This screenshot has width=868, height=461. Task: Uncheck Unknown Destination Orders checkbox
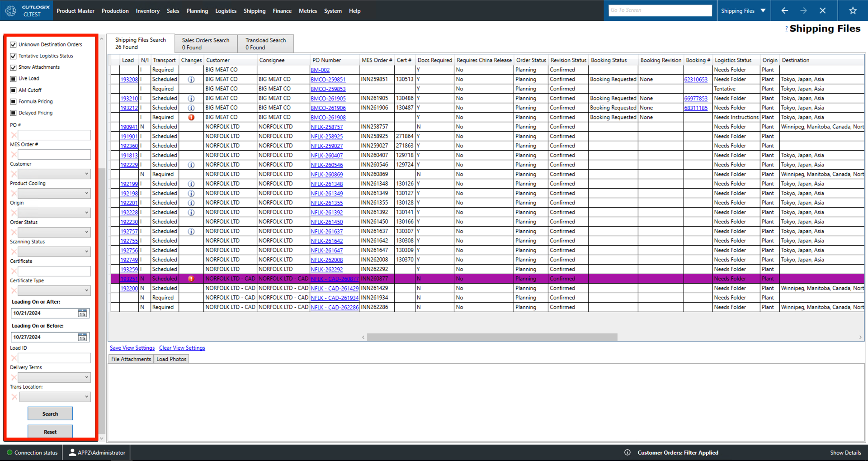[13, 44]
